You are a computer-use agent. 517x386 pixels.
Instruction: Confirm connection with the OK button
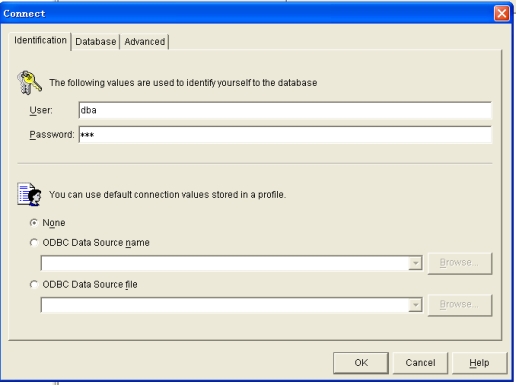pos(361,363)
